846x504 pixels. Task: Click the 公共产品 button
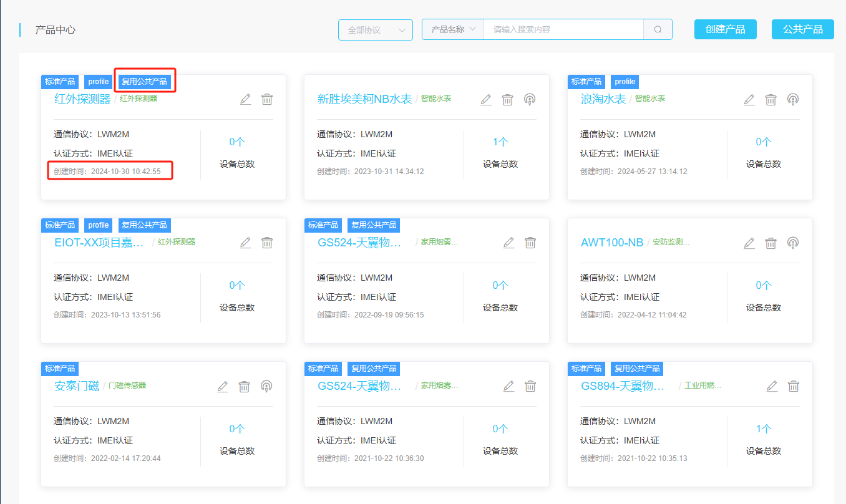point(802,29)
